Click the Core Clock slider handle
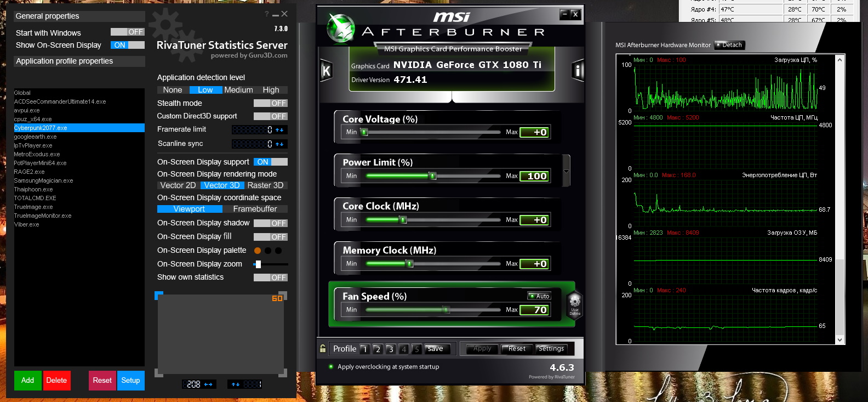Screen dimensions: 868x402 [x=403, y=220]
